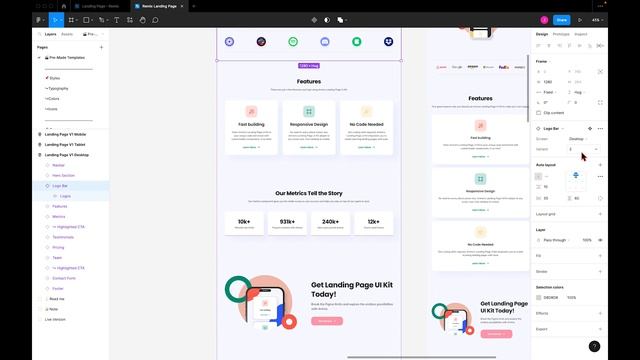Open the Pass through blend mode dropdown
This screenshot has height=360, width=640.
coord(557,240)
